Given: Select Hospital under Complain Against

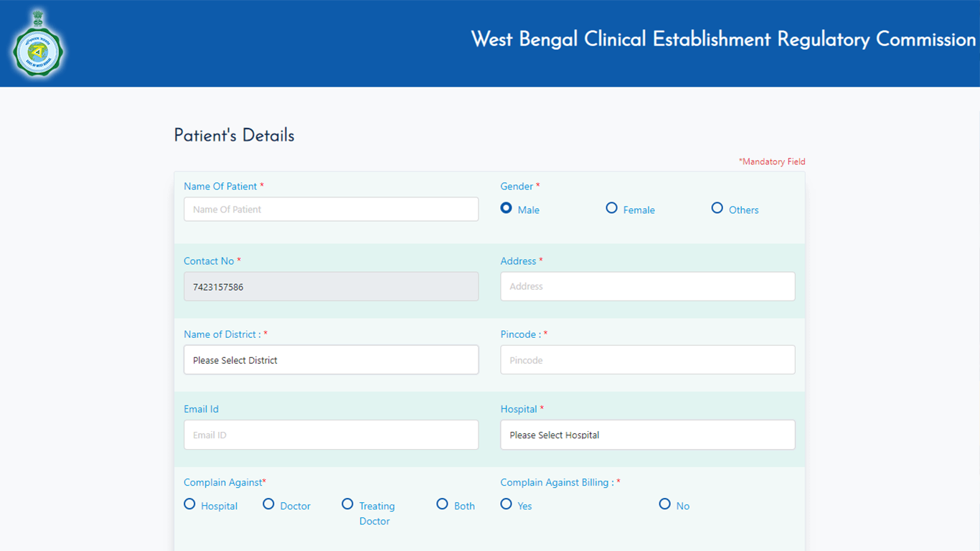Looking at the screenshot, I should click(189, 504).
